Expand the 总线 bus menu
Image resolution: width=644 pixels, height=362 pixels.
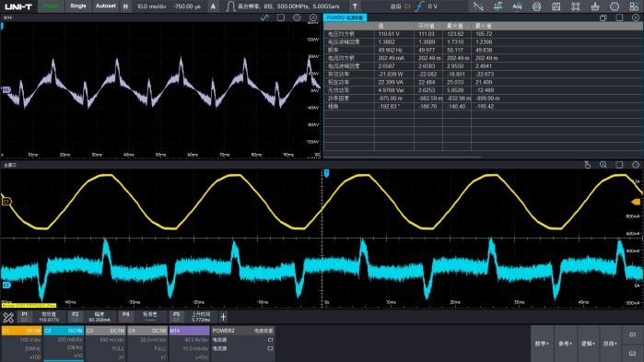click(x=610, y=344)
